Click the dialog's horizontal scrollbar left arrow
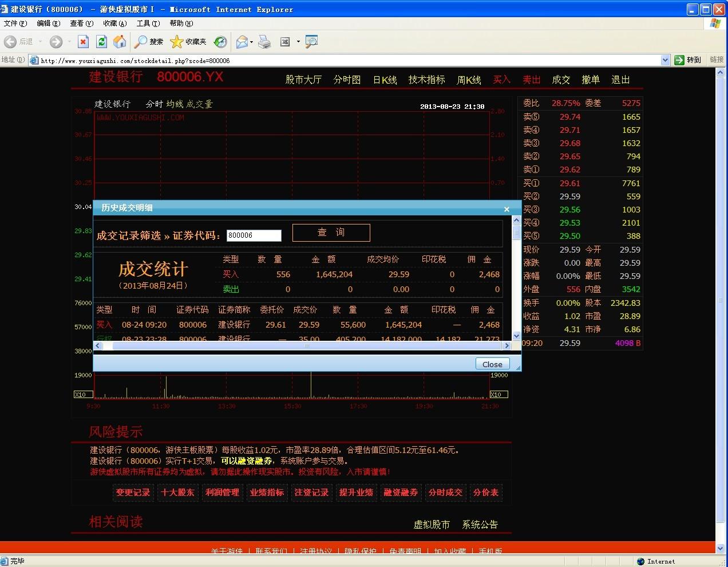This screenshot has width=728, height=567. (x=98, y=345)
